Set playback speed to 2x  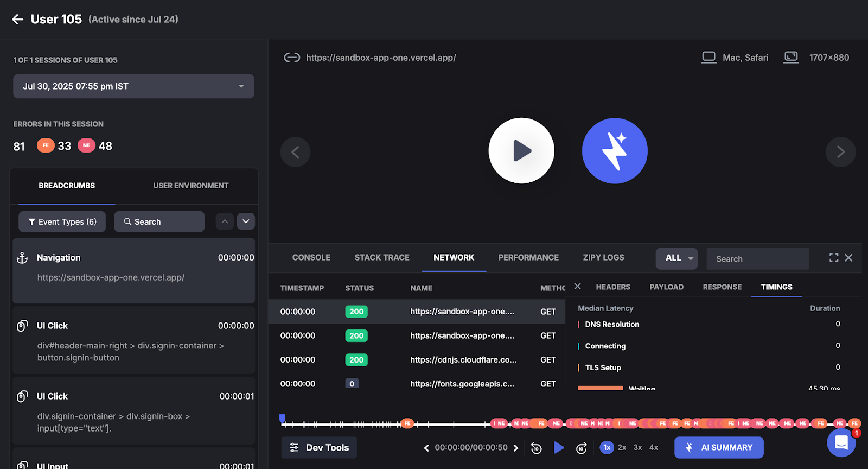coord(622,448)
